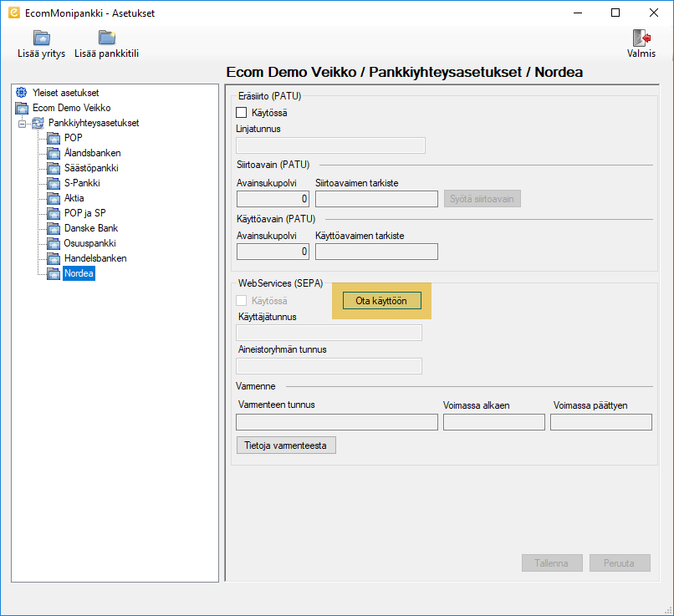Click the window resize grip corner
674x616 pixels.
point(668,610)
